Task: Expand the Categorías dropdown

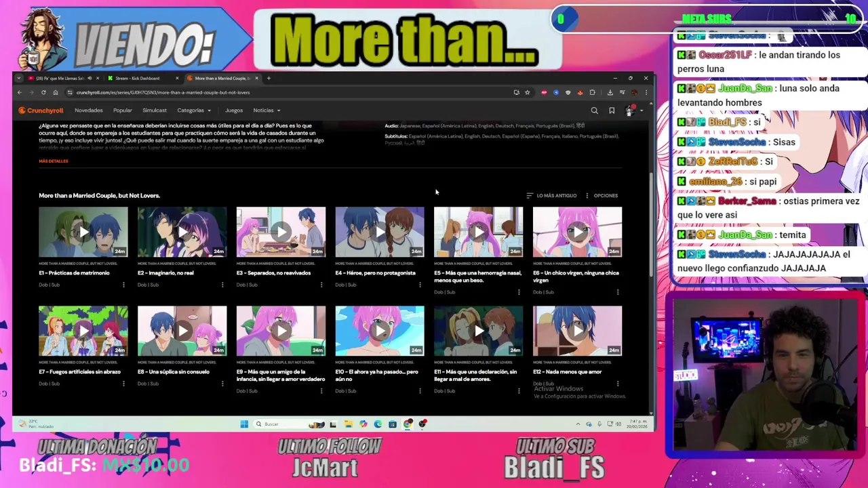Action: click(194, 110)
